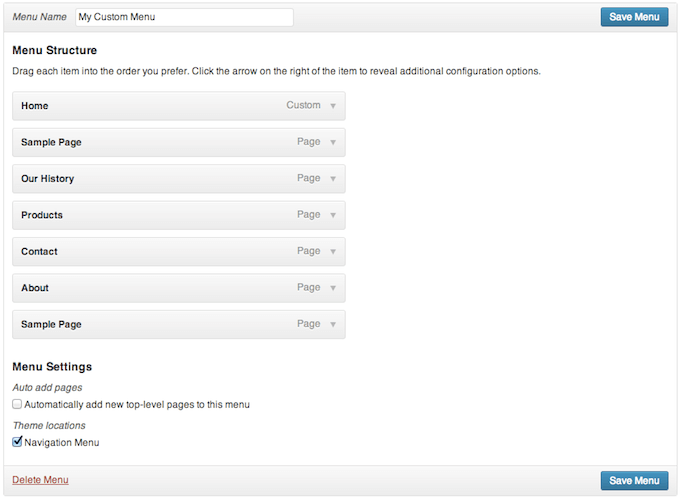Expand the About item arrow
The height and width of the screenshot is (501, 680).
pos(333,288)
